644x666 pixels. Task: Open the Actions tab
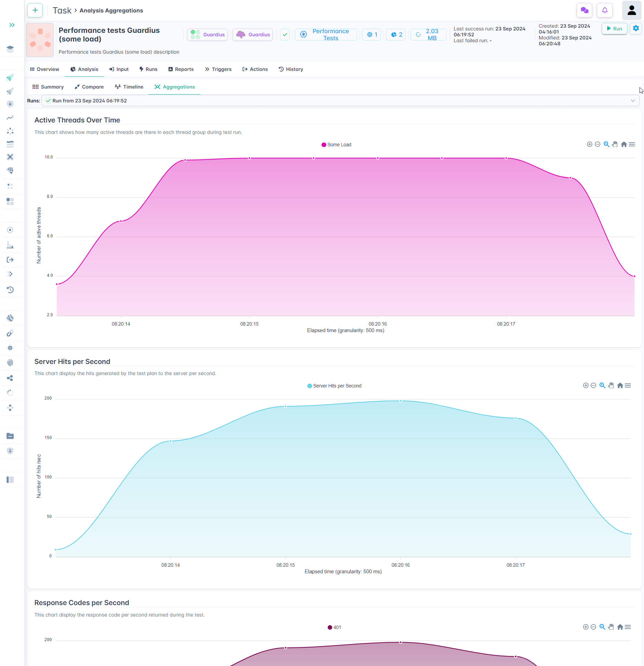255,69
